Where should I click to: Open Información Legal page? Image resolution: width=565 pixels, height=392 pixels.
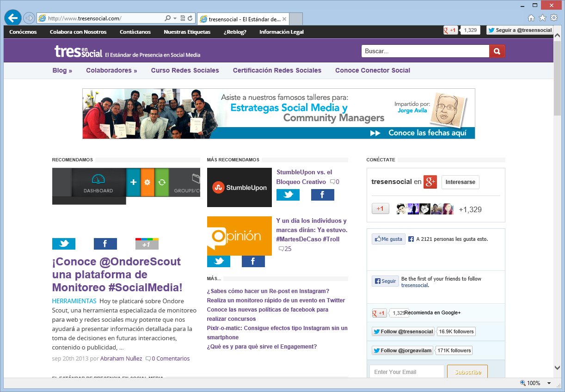click(x=282, y=32)
